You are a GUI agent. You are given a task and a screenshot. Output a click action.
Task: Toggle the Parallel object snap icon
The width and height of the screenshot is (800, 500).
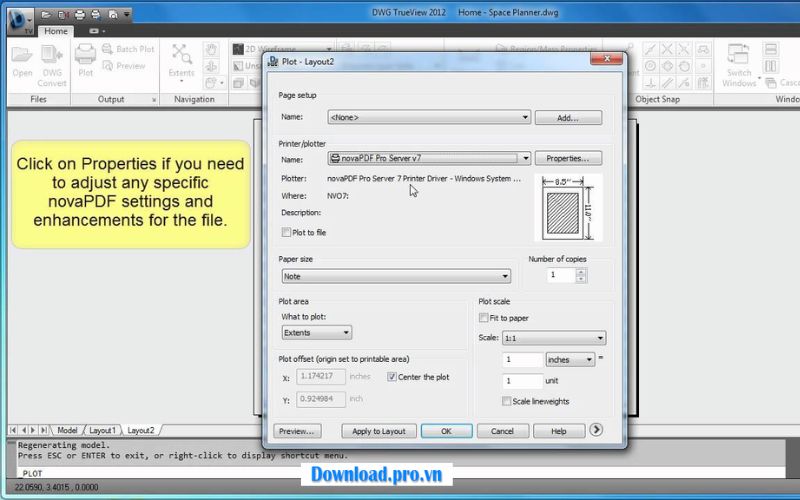[667, 83]
